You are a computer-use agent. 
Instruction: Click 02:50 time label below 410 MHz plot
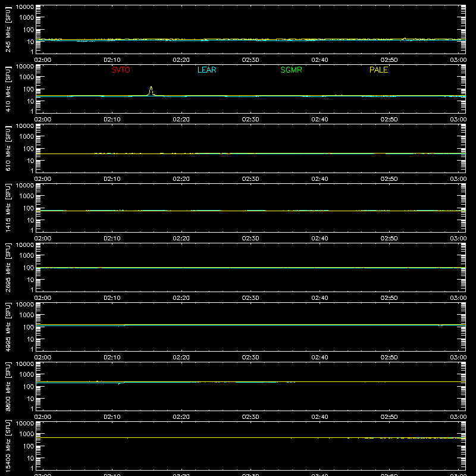coord(389,120)
